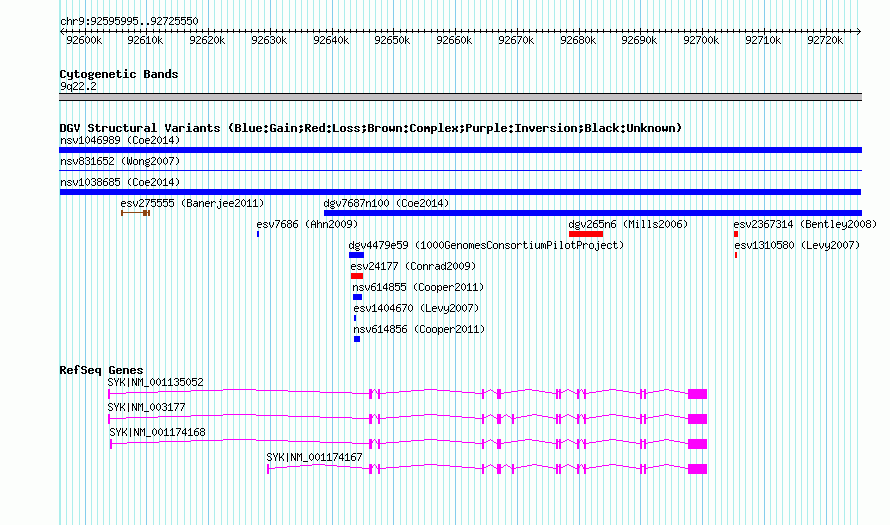Screen dimensions: 890x525
Task: Select the blue bar under nsv614856
Action: (x=357, y=339)
